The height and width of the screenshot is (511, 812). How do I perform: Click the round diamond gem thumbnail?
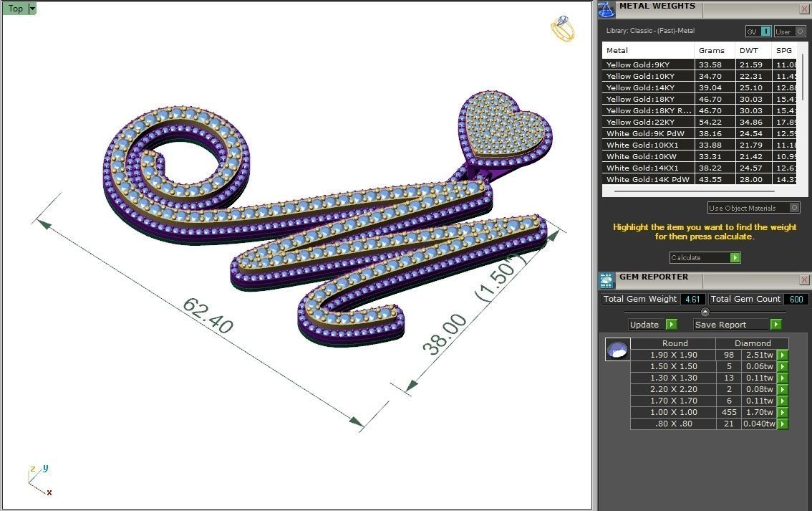(x=617, y=349)
